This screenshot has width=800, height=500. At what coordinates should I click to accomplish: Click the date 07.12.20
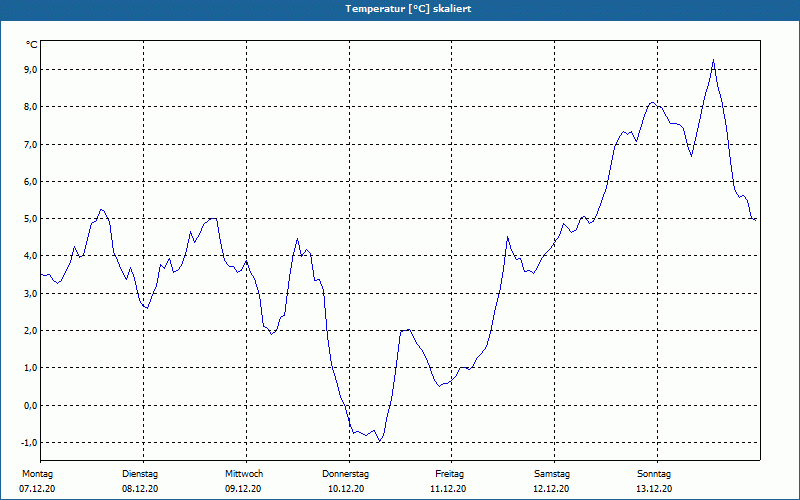(x=37, y=489)
